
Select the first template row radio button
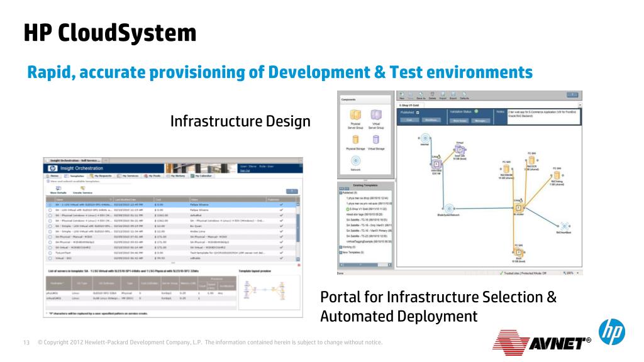tap(50, 204)
